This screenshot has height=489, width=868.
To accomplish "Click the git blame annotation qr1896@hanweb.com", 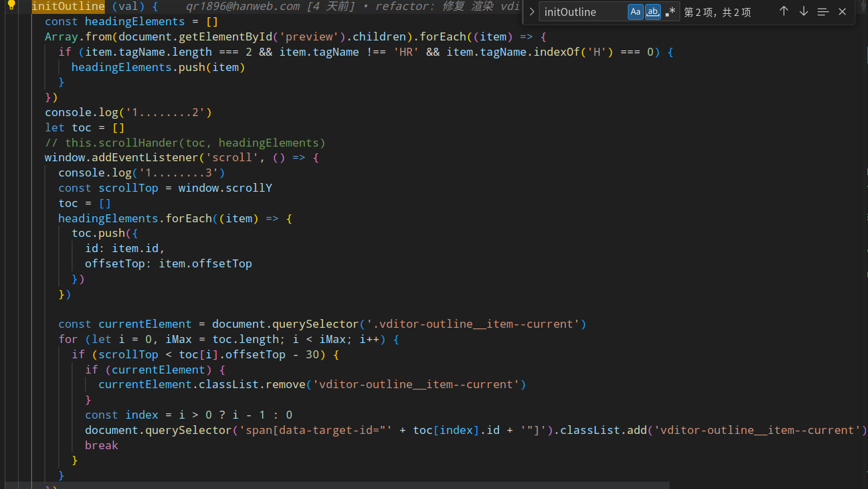I will coord(242,7).
